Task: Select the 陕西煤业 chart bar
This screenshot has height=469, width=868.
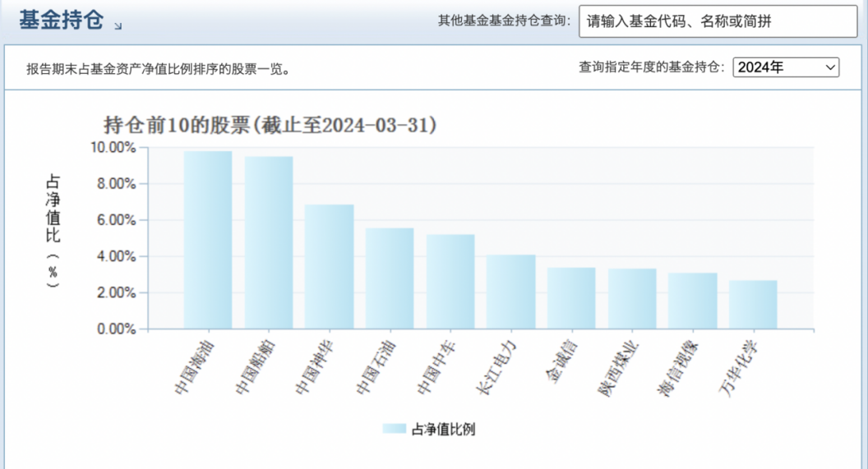Action: click(x=631, y=299)
